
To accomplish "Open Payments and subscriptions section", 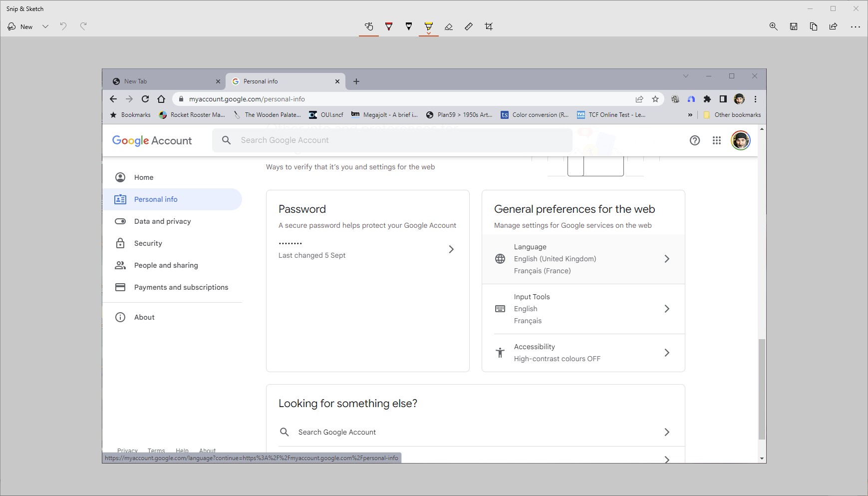I will point(172,287).
